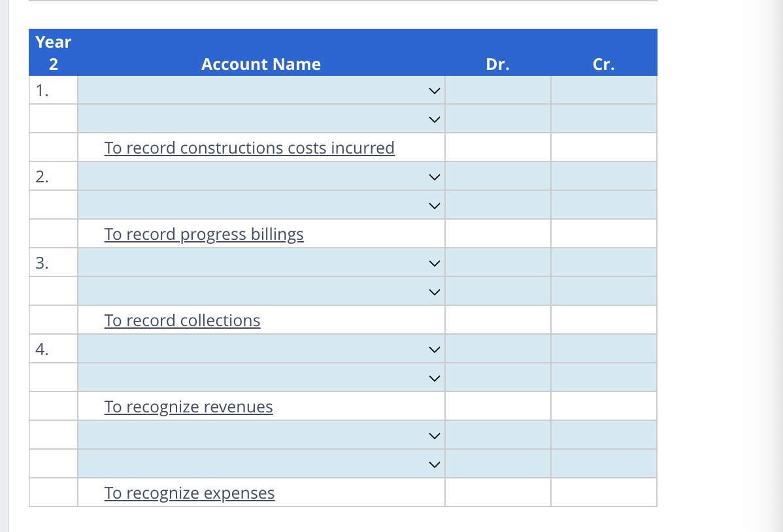
Task: Click the 'Year 2' column header
Action: (x=54, y=53)
